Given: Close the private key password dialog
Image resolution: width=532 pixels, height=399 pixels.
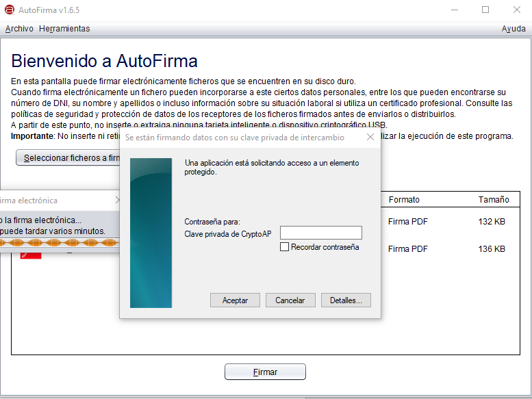Looking at the screenshot, I should [370, 137].
